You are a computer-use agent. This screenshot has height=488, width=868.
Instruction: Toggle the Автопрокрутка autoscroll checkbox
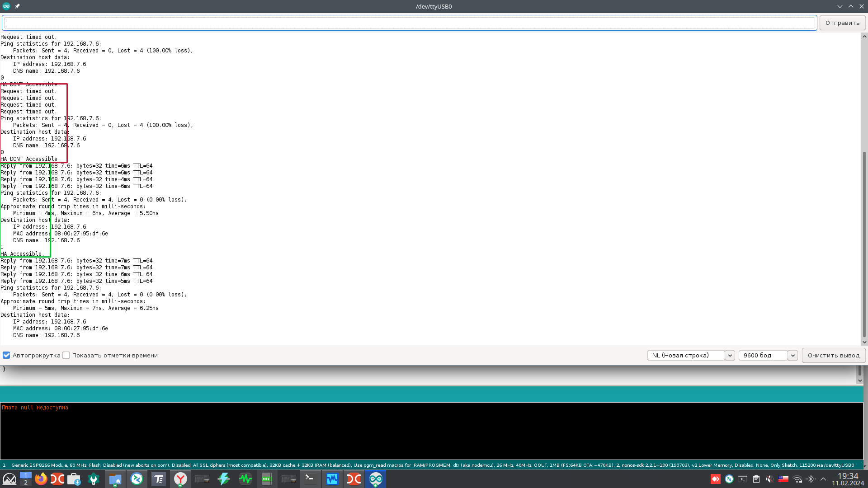click(6, 355)
